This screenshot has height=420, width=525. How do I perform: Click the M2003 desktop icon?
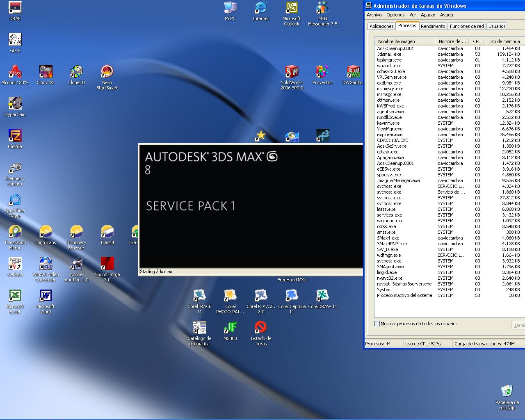[x=230, y=331]
